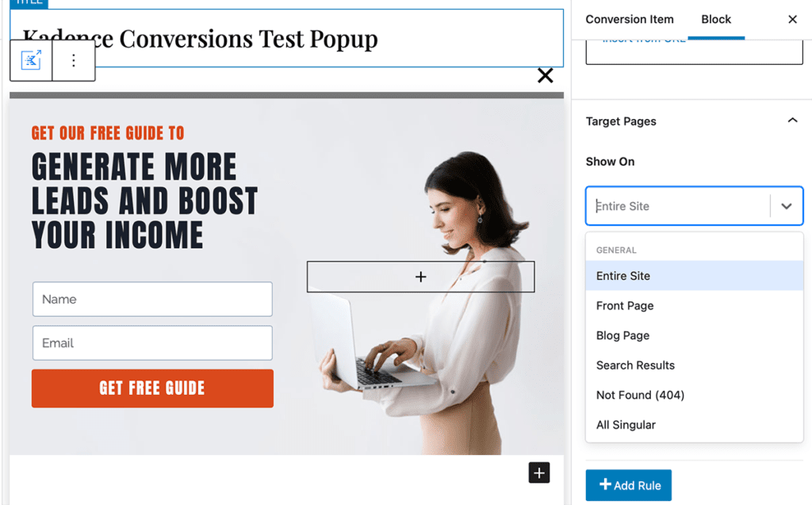Click the black add block plus button
This screenshot has width=812, height=505.
point(539,472)
